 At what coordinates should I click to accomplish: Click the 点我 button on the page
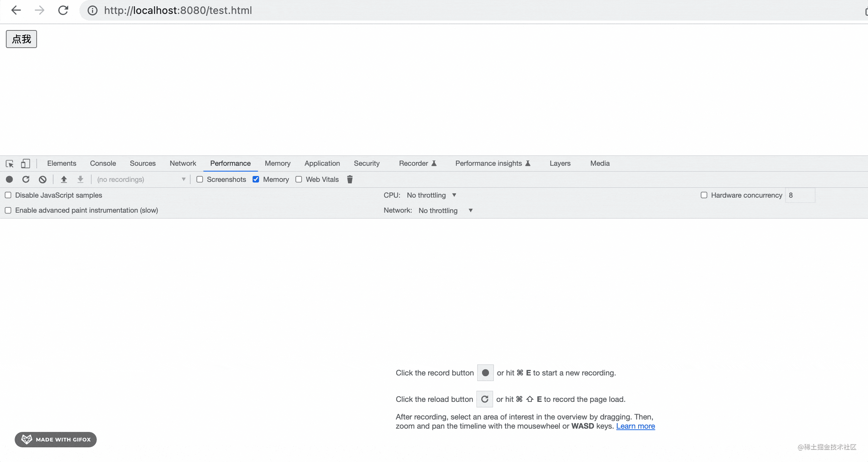21,39
